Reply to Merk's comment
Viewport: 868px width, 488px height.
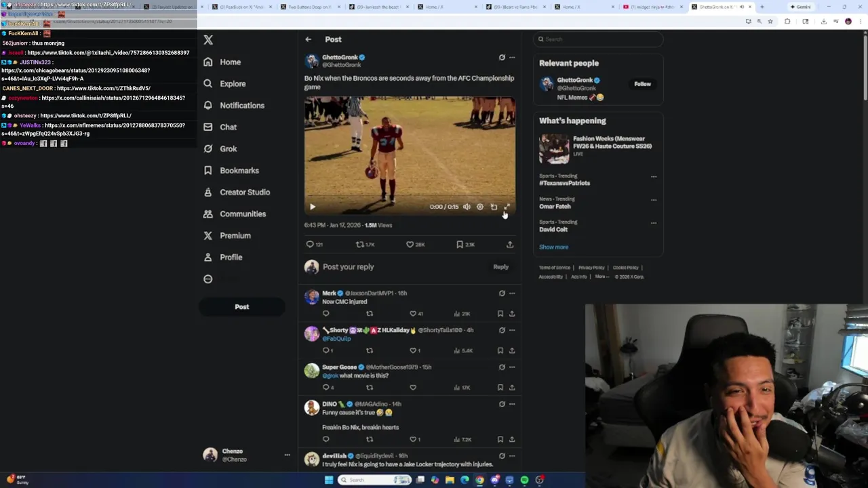point(326,314)
